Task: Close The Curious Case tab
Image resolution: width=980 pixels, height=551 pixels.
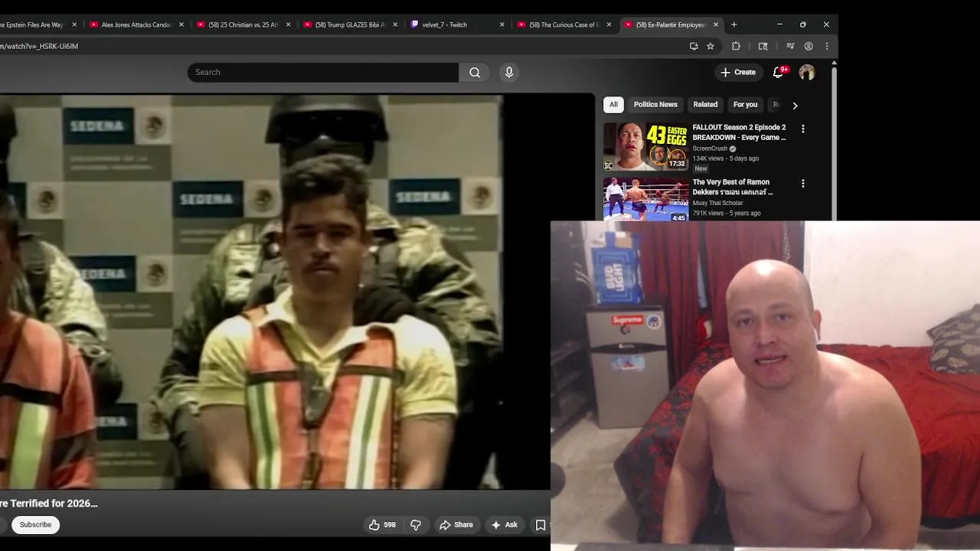Action: [x=609, y=24]
